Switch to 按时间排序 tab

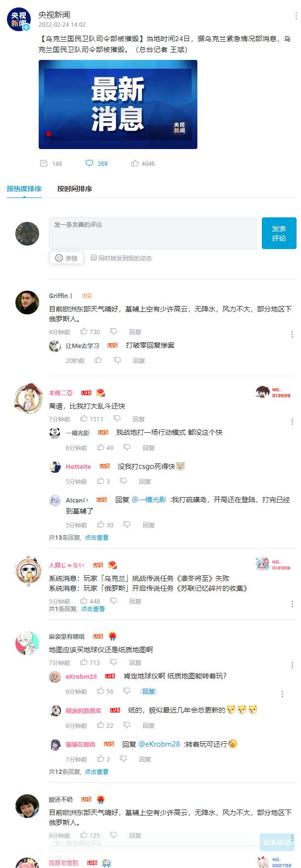point(74,189)
